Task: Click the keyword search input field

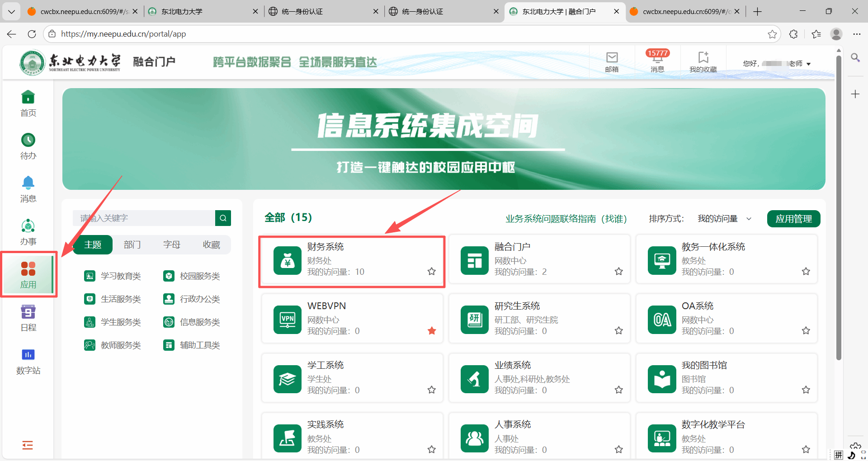Action: point(144,218)
